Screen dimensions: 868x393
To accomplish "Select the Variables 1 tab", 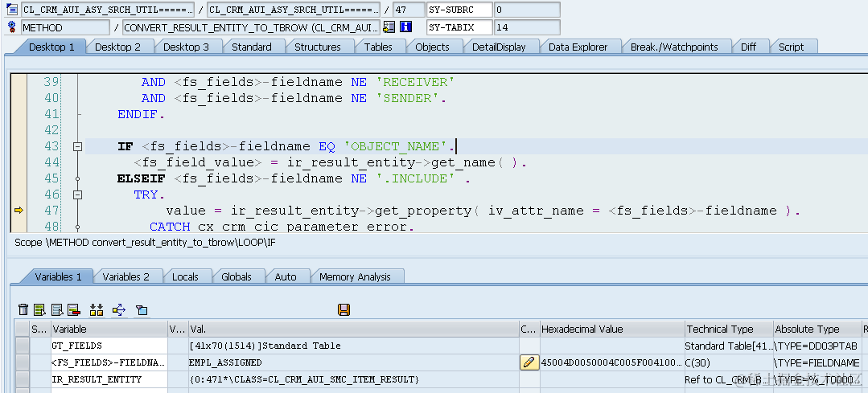I will [x=58, y=277].
